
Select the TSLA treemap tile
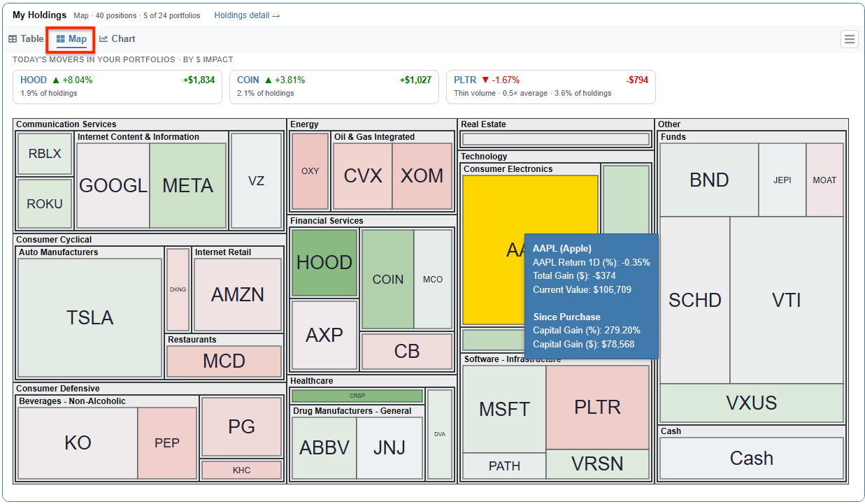coord(90,318)
